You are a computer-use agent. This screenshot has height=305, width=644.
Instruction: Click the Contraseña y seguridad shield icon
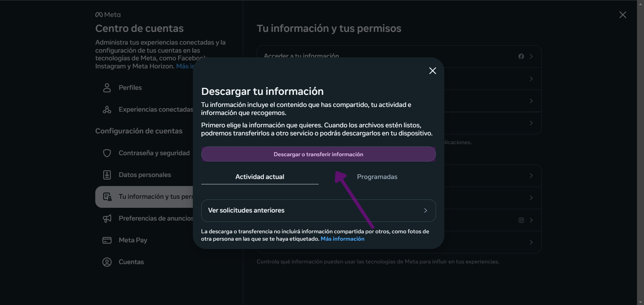tap(107, 153)
